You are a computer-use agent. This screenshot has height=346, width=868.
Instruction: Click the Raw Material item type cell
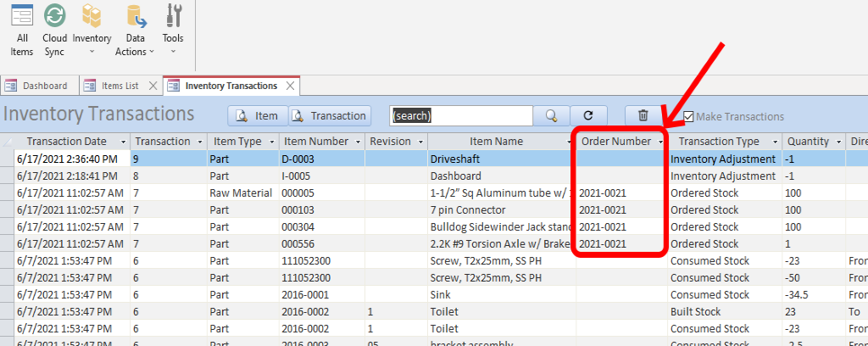pyautogui.click(x=242, y=193)
